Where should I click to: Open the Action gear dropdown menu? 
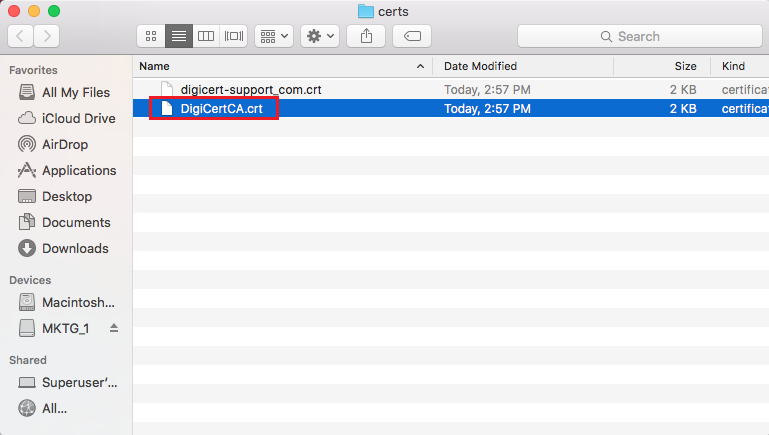tap(320, 36)
